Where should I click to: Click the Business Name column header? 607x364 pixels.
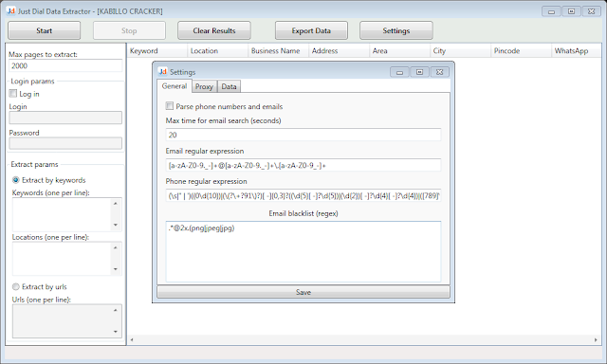pyautogui.click(x=279, y=50)
